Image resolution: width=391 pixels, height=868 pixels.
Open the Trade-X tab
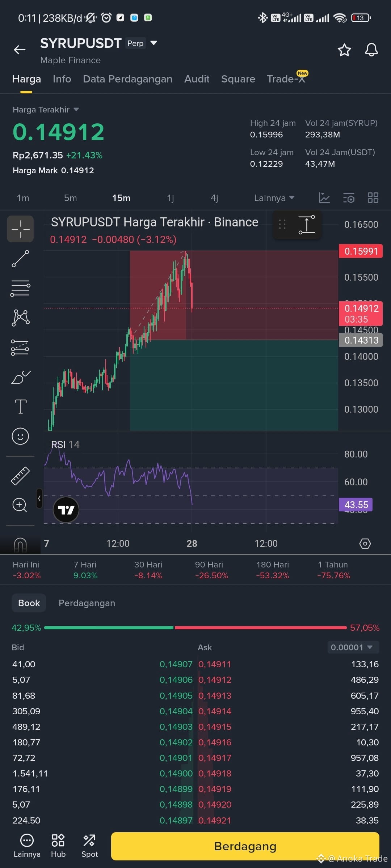click(x=286, y=79)
